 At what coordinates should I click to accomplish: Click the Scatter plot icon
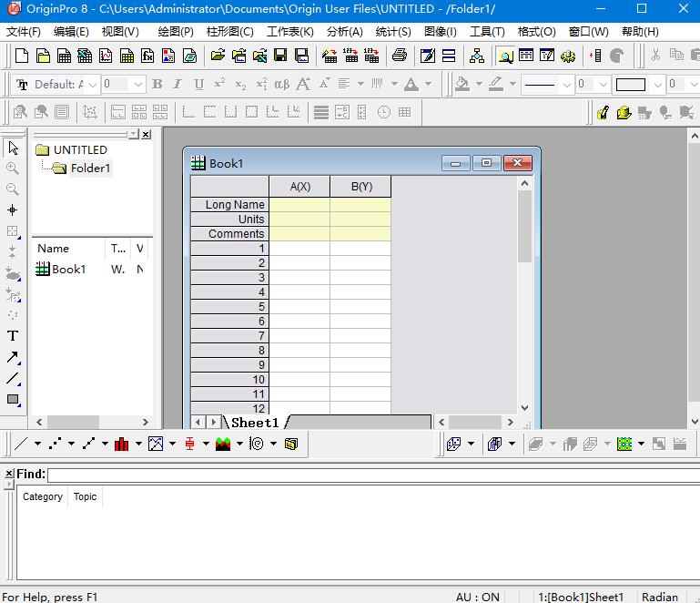(x=55, y=444)
